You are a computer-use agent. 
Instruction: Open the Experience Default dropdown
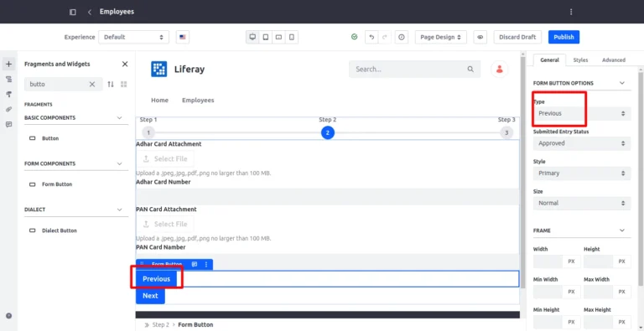click(133, 37)
